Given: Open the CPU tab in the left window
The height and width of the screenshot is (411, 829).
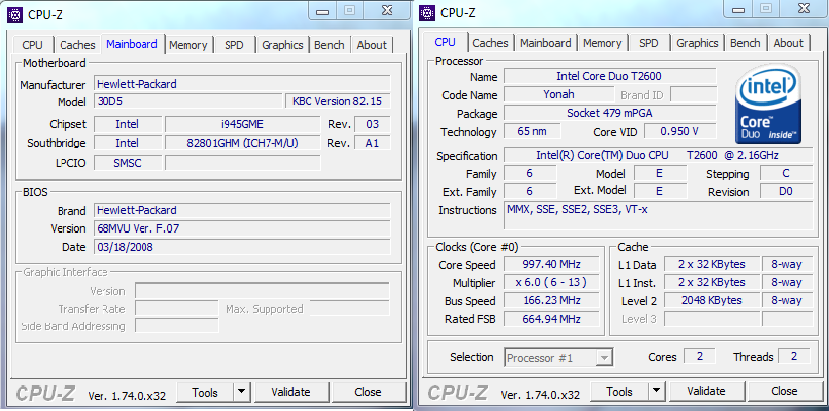Looking at the screenshot, I should pos(32,45).
